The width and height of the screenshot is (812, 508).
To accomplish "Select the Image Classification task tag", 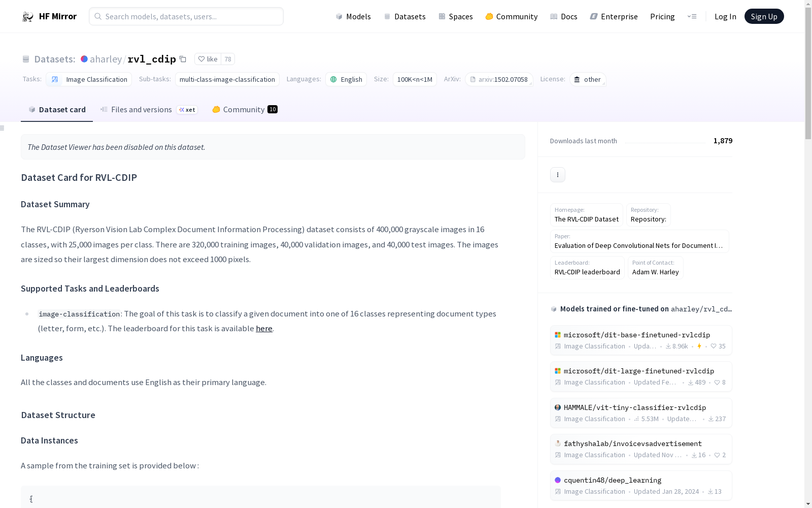I will (x=89, y=79).
